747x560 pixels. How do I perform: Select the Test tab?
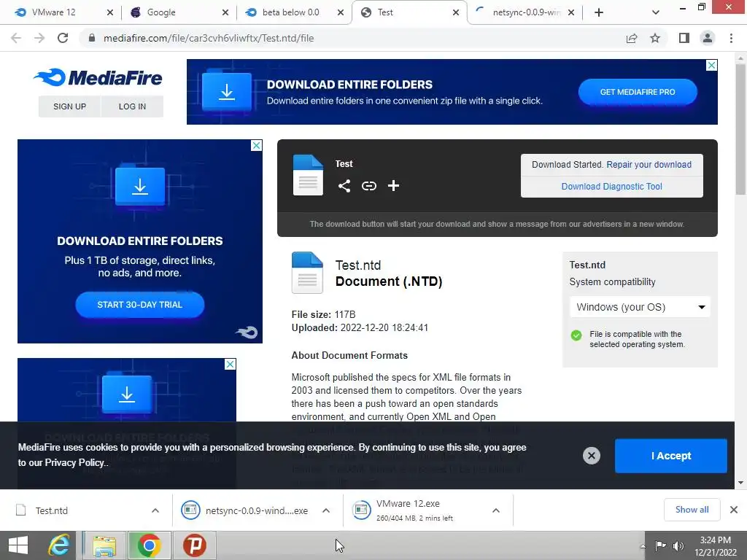coord(385,12)
